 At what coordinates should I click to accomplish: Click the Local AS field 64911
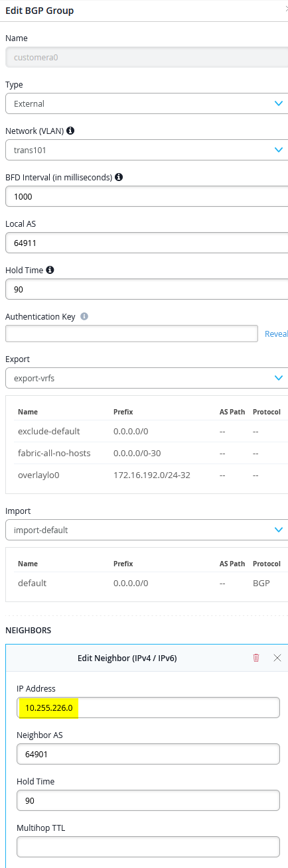coord(147,243)
